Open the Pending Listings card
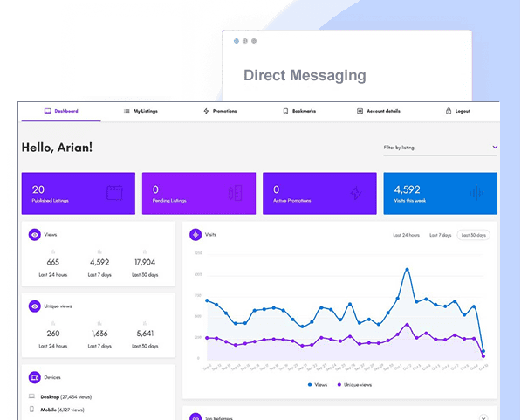Image resolution: width=521 pixels, height=420 pixels. [199, 193]
